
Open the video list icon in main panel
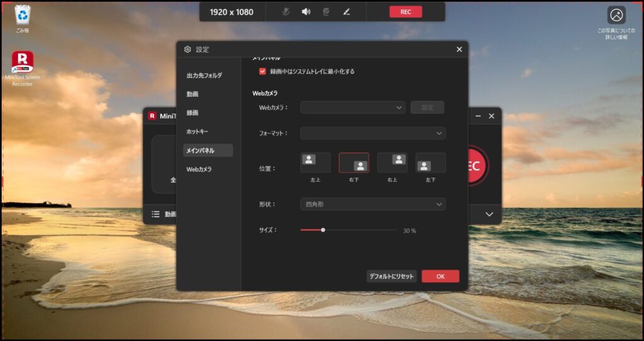[x=155, y=214]
